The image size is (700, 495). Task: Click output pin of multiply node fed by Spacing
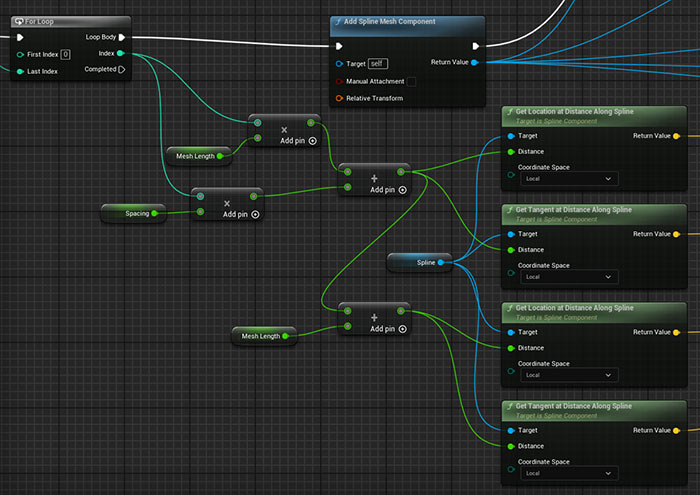(x=254, y=196)
